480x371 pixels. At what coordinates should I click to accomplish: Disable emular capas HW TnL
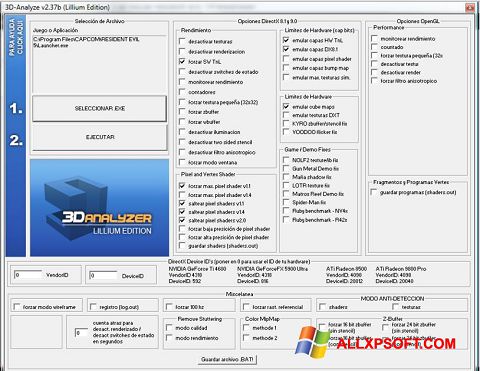pyautogui.click(x=286, y=40)
